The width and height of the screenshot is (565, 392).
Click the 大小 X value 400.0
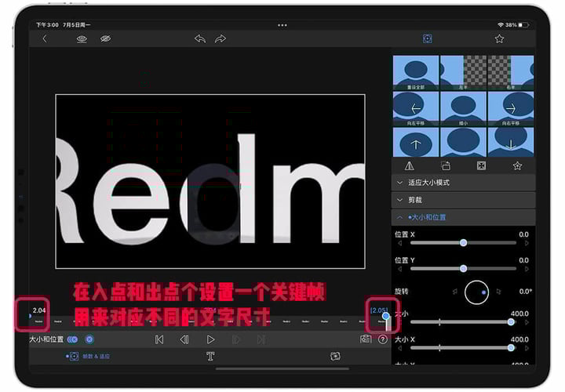coord(519,339)
